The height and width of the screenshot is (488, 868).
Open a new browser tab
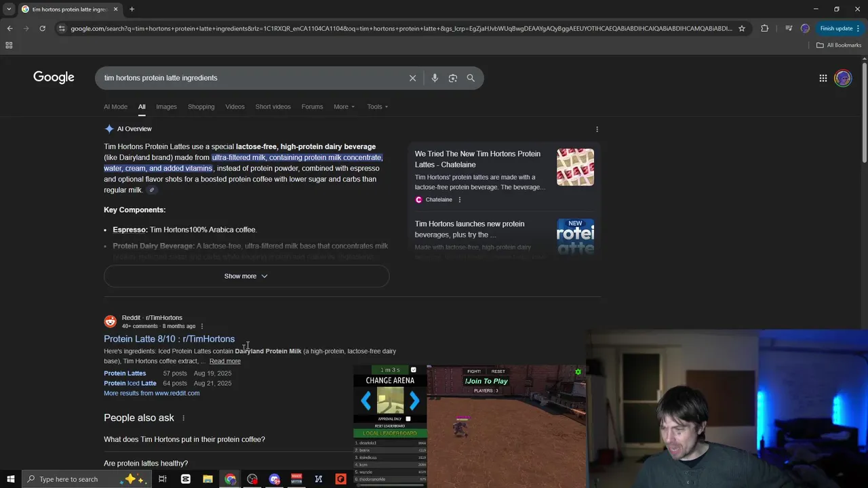pyautogui.click(x=132, y=9)
